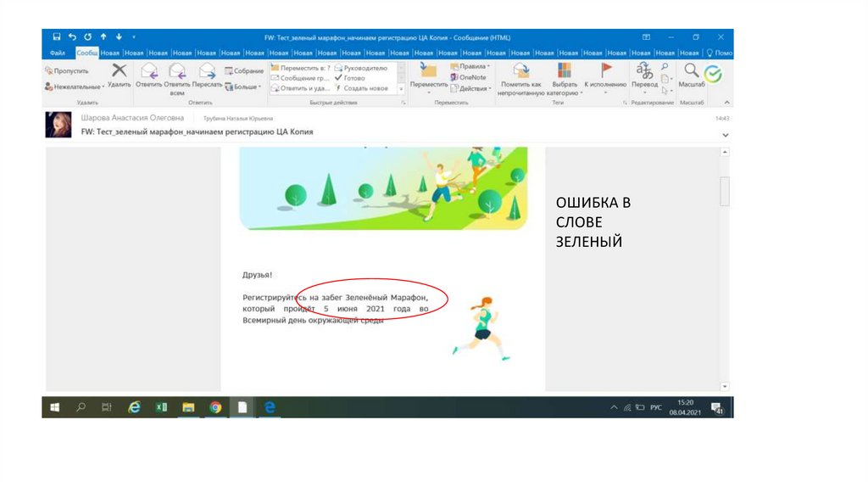
Task: Click the Reply (Ответить) envelope icon
Action: pos(148,74)
